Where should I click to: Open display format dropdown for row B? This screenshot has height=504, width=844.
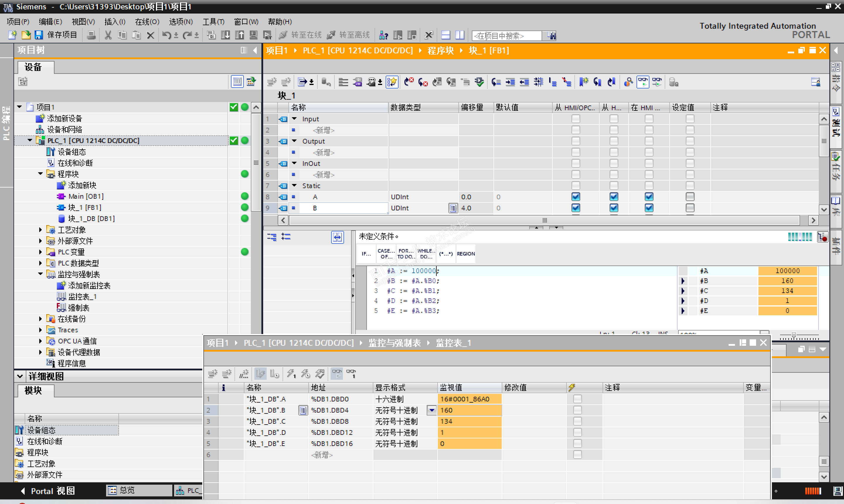tap(431, 410)
